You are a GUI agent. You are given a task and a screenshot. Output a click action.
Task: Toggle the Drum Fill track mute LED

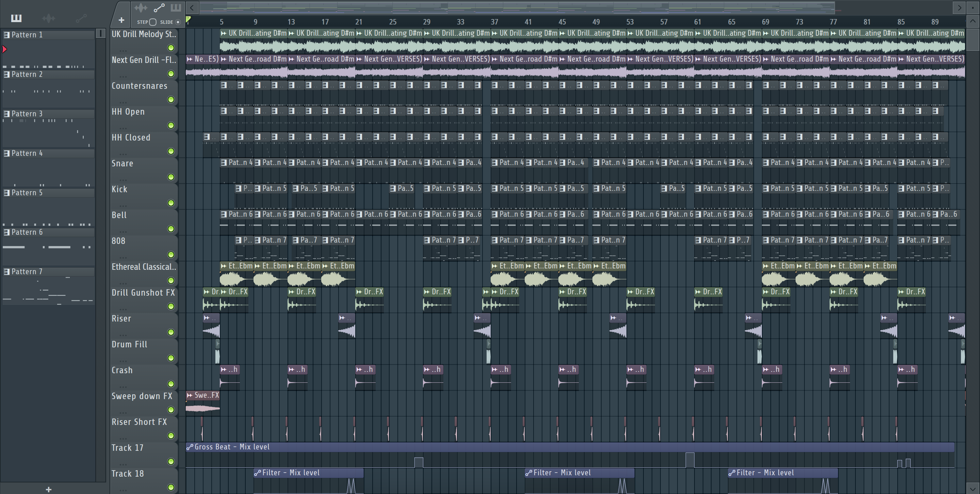pos(171,358)
